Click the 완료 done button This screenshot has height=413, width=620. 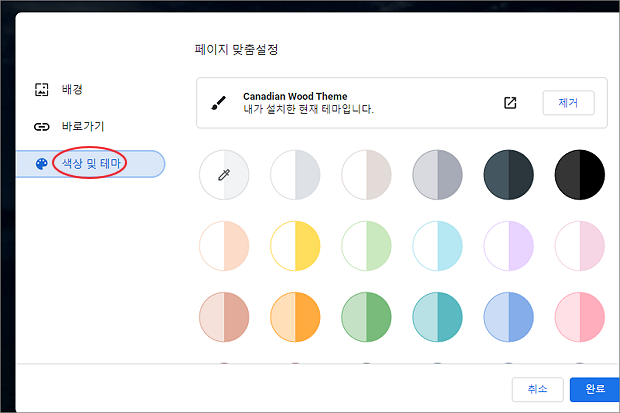[x=595, y=389]
